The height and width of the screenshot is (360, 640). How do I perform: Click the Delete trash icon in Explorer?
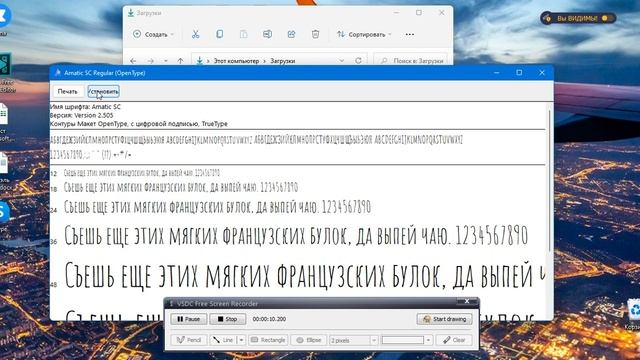(316, 34)
